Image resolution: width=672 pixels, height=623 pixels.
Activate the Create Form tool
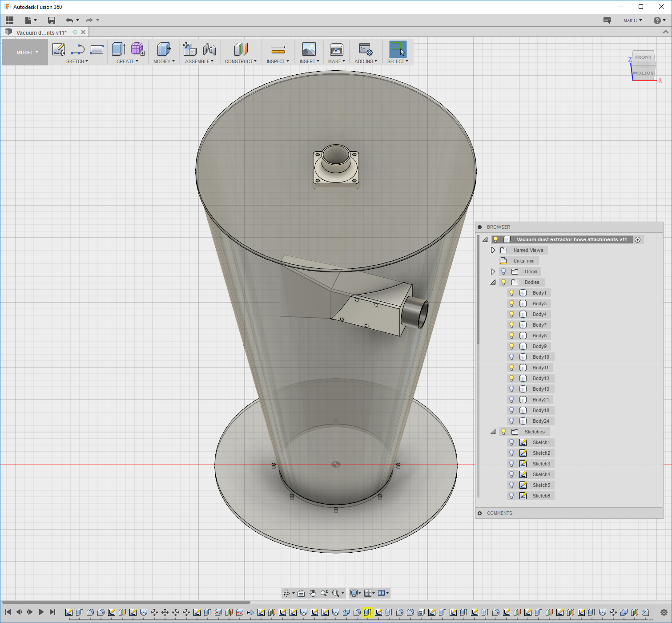tap(137, 49)
